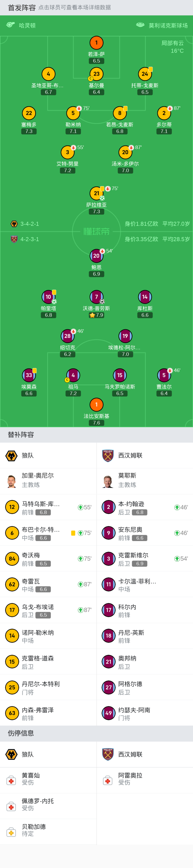Tap 沃德-普劳斯 with the 7.9 star rating
The width and height of the screenshot is (193, 868).
point(96,297)
